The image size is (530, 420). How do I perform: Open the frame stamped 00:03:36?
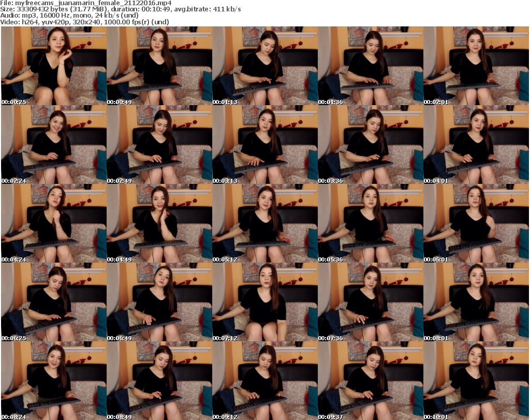(371, 144)
